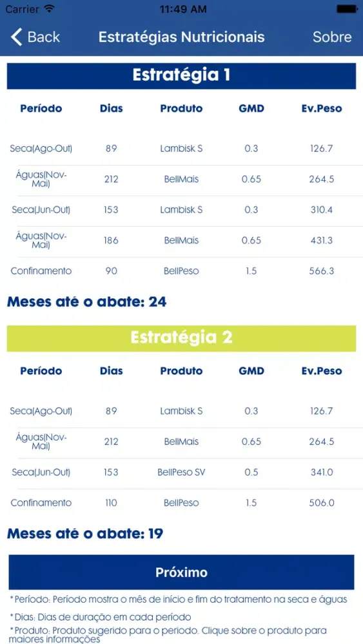The width and height of the screenshot is (363, 644).
Task: Tap the Estratégias Nutricionais title
Action: (181, 37)
